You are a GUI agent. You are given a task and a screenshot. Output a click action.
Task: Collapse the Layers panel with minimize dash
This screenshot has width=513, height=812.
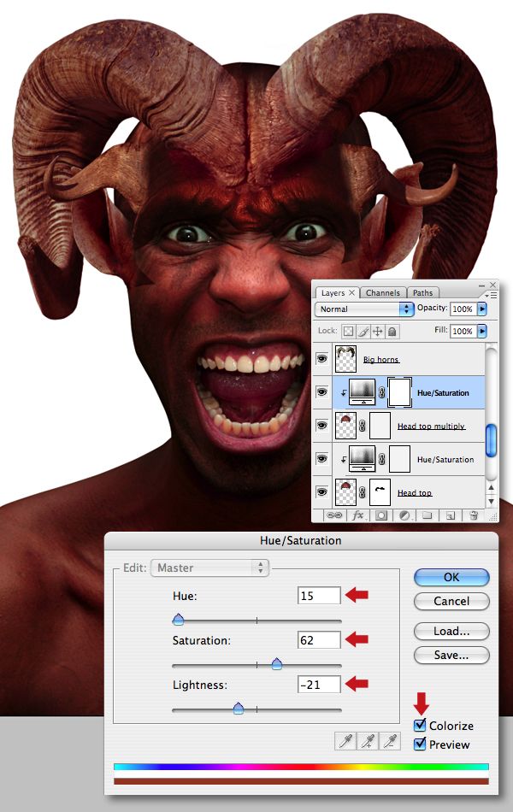point(481,285)
